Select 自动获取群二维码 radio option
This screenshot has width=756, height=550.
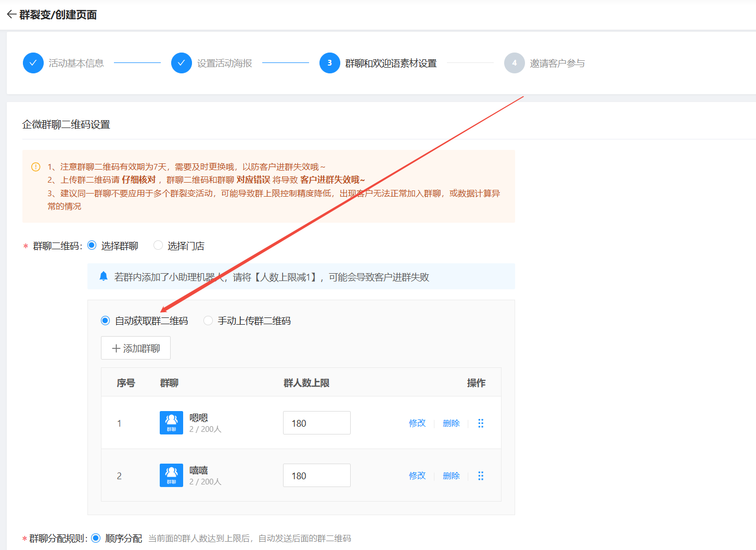point(106,321)
